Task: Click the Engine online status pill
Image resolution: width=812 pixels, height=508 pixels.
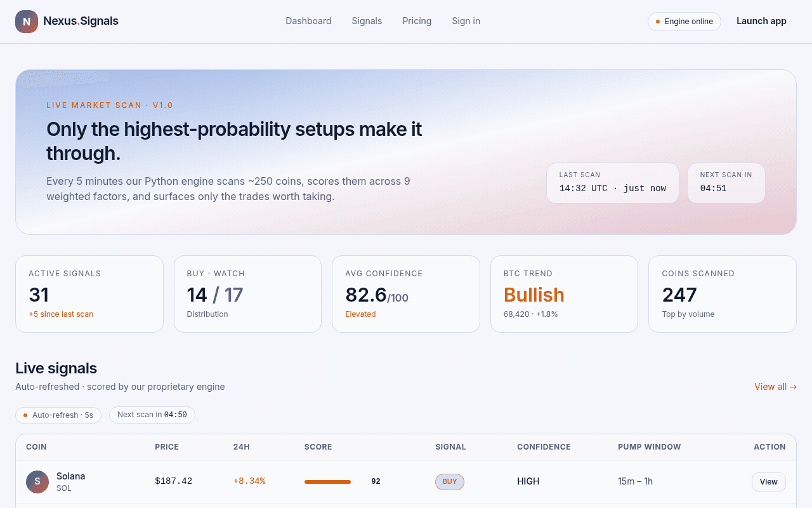Action: click(684, 22)
